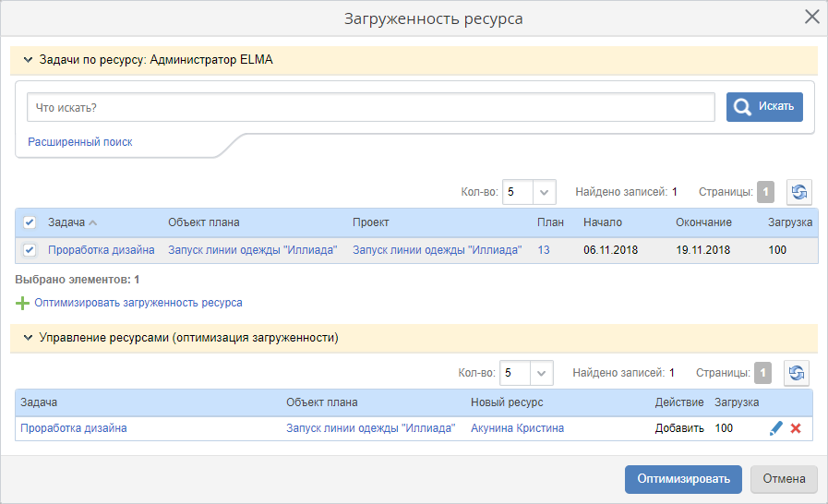This screenshot has height=504, width=828.
Task: Uncheck the Проработка дизайна task row checkbox
Action: point(30,250)
